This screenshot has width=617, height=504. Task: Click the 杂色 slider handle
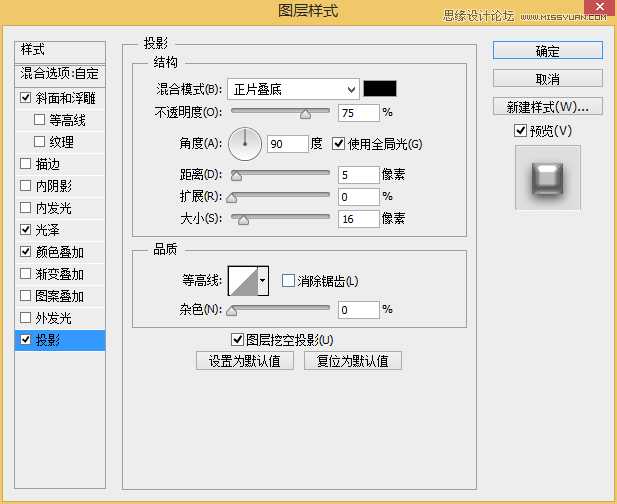point(232,311)
